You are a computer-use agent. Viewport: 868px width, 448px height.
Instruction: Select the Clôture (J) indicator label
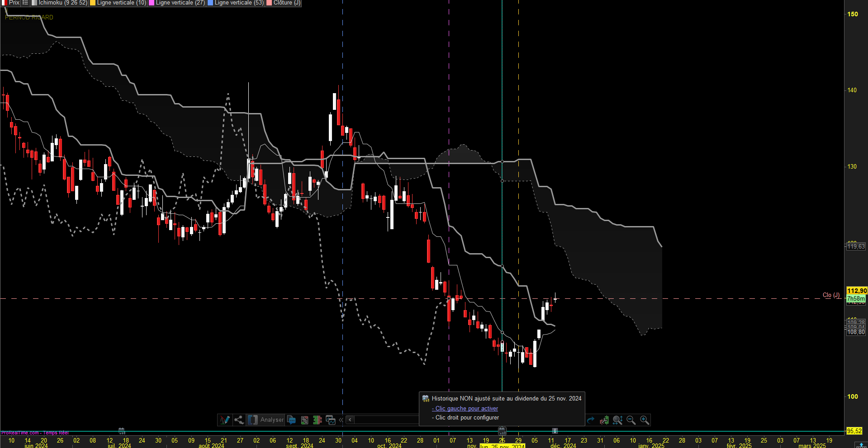[x=287, y=3]
